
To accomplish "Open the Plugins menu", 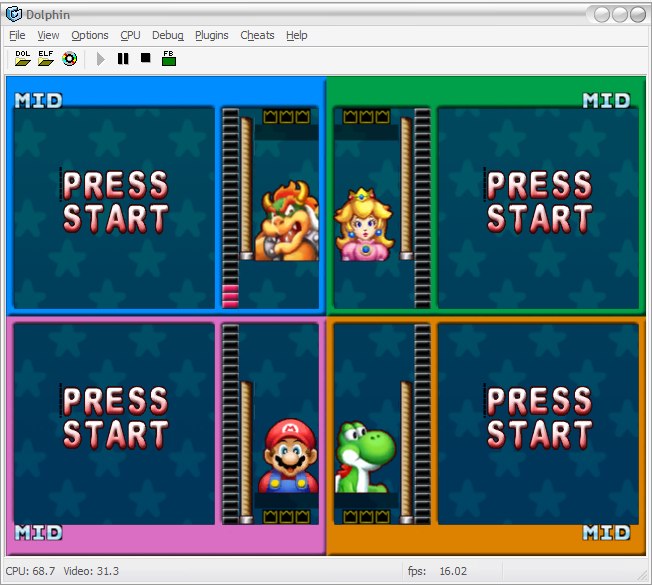I will click(212, 35).
